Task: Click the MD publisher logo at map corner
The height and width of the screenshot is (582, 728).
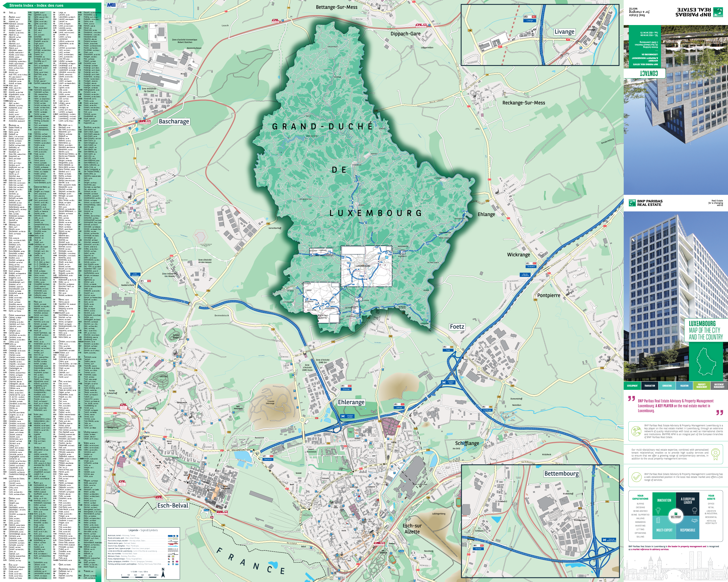Action: pos(112,5)
